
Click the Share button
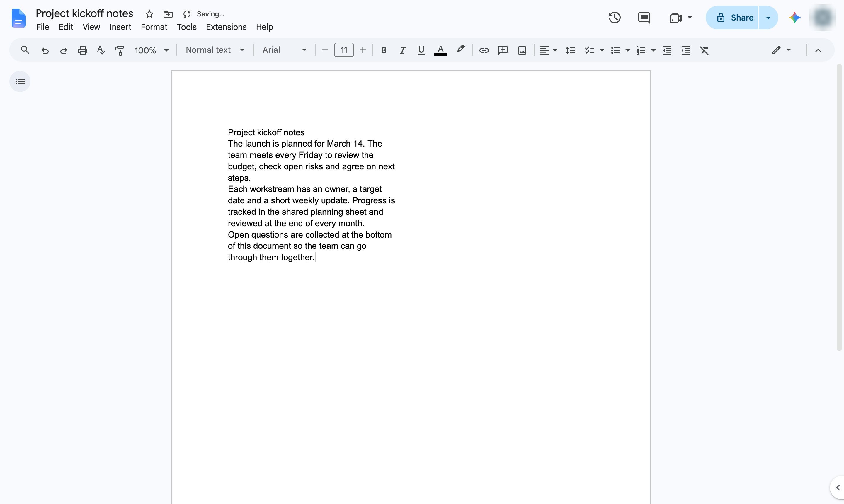point(732,18)
